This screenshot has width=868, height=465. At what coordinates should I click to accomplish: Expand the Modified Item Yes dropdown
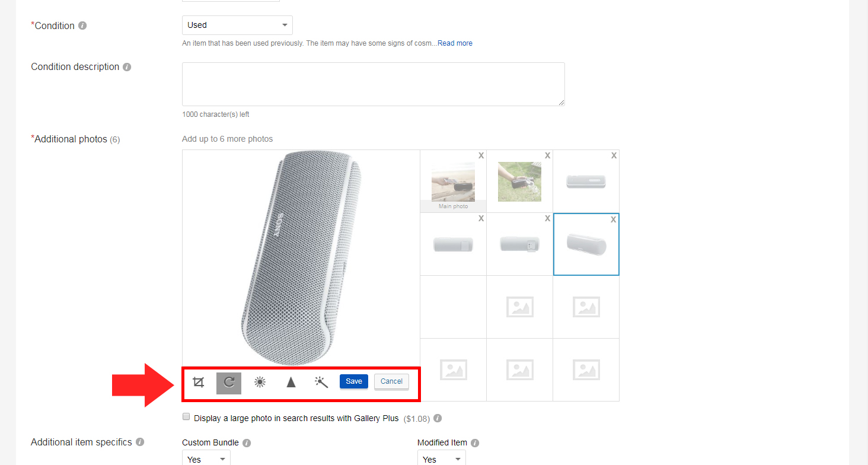[x=441, y=458]
